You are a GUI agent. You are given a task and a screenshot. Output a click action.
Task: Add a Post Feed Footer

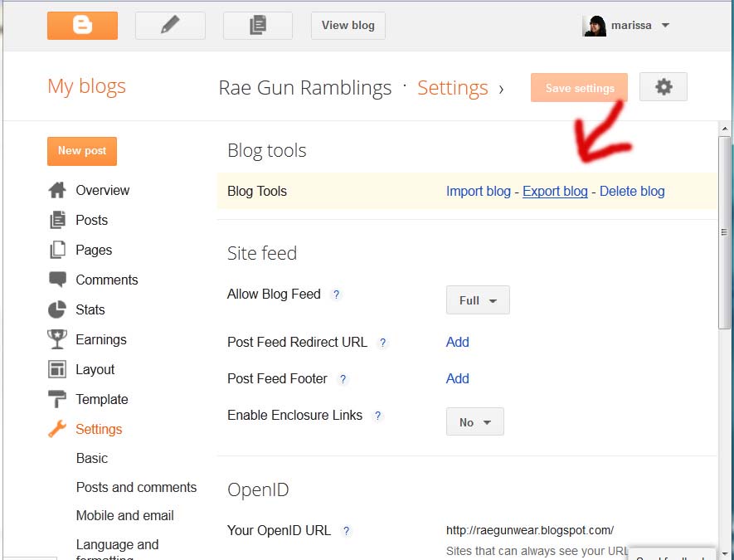click(x=457, y=378)
